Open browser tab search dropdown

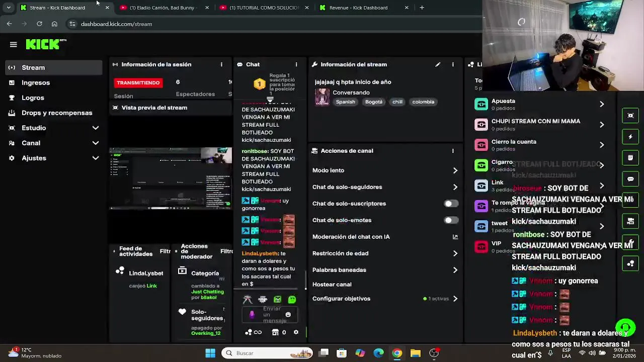(x=9, y=8)
